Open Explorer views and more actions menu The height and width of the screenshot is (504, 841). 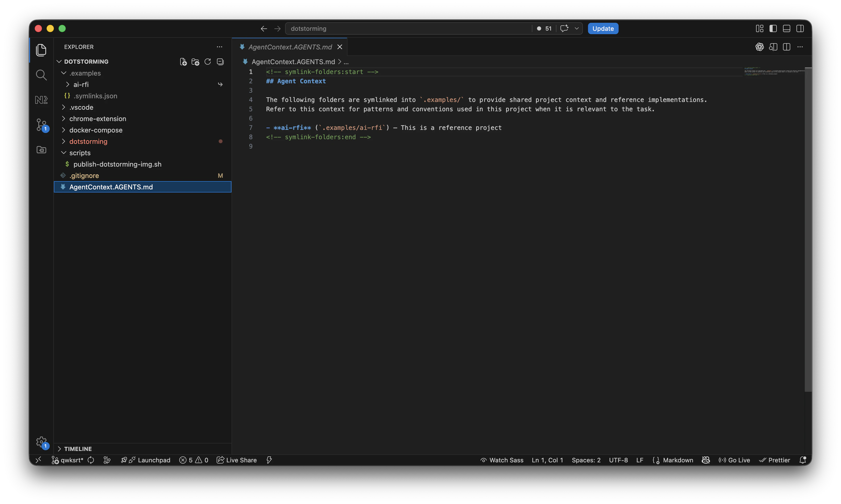pyautogui.click(x=220, y=47)
